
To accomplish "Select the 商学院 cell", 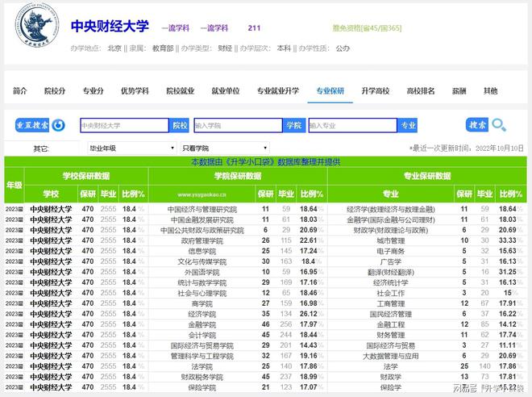I will [202, 303].
